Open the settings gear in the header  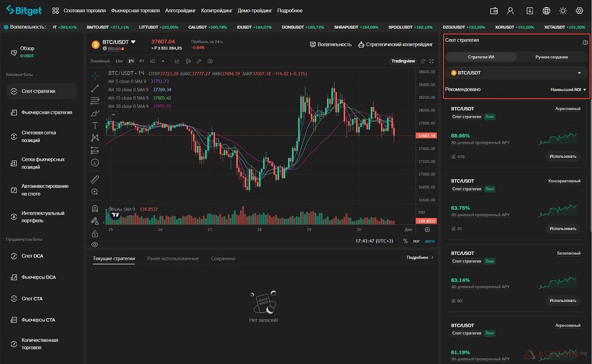[580, 10]
